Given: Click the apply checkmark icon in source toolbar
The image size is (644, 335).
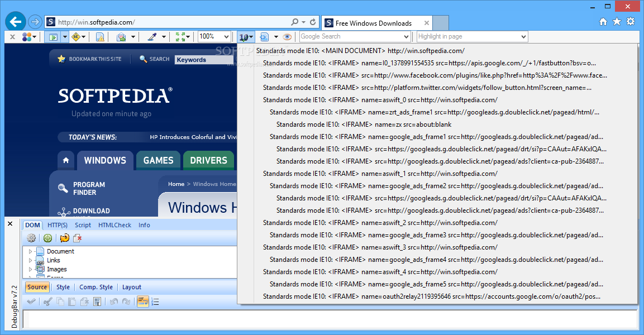Looking at the screenshot, I should pos(31,301).
